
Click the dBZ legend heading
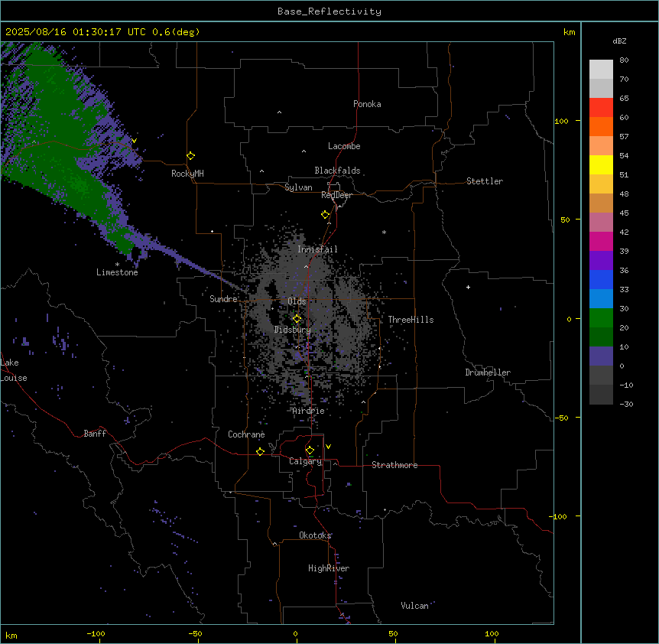coord(619,41)
